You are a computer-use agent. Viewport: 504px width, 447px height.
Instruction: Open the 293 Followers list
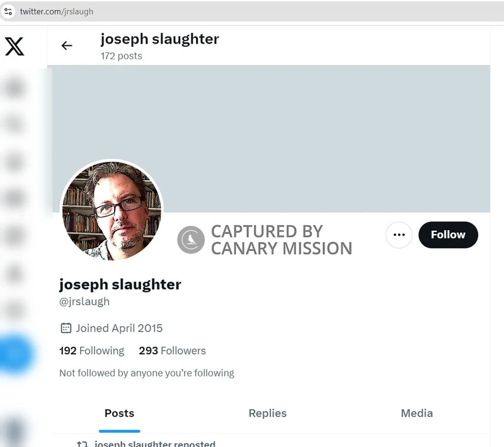172,351
